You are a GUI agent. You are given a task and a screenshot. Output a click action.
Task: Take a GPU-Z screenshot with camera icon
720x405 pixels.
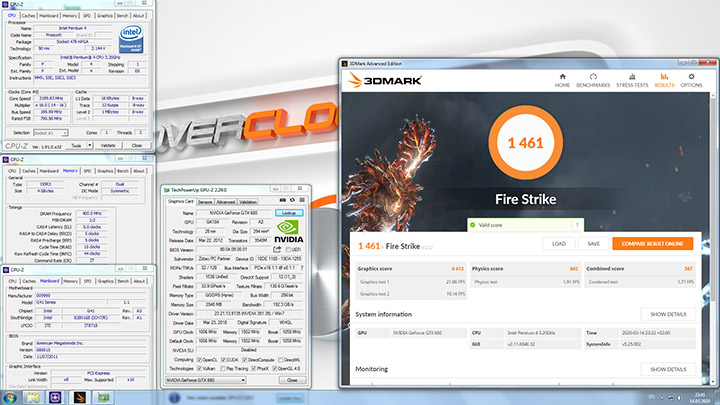(282, 200)
